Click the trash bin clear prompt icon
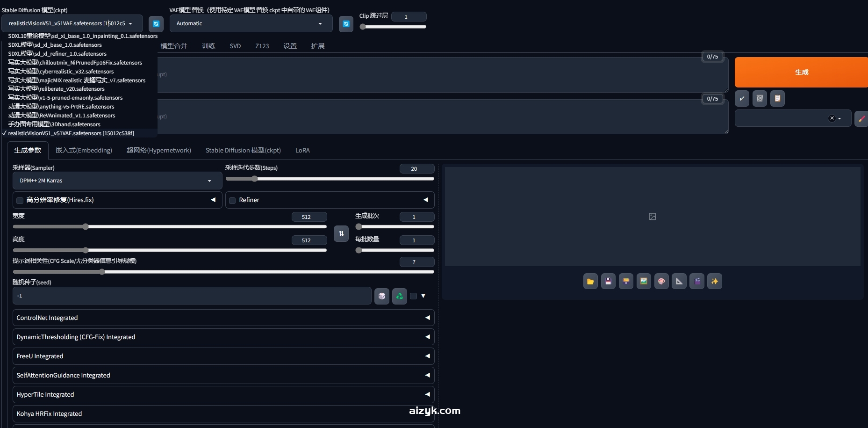This screenshot has width=868, height=428. [x=760, y=98]
